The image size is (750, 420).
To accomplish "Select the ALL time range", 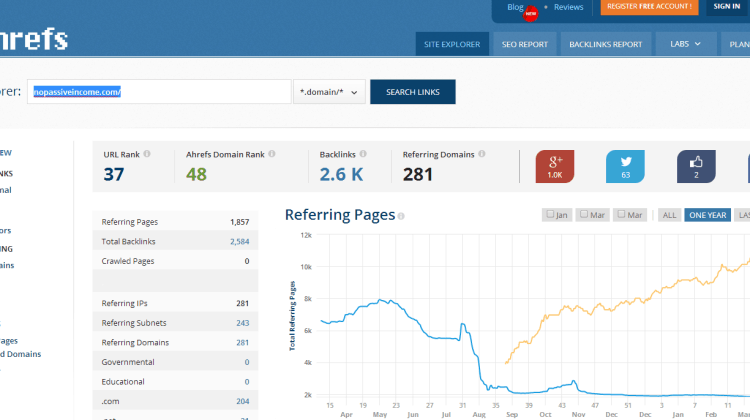I will [669, 215].
